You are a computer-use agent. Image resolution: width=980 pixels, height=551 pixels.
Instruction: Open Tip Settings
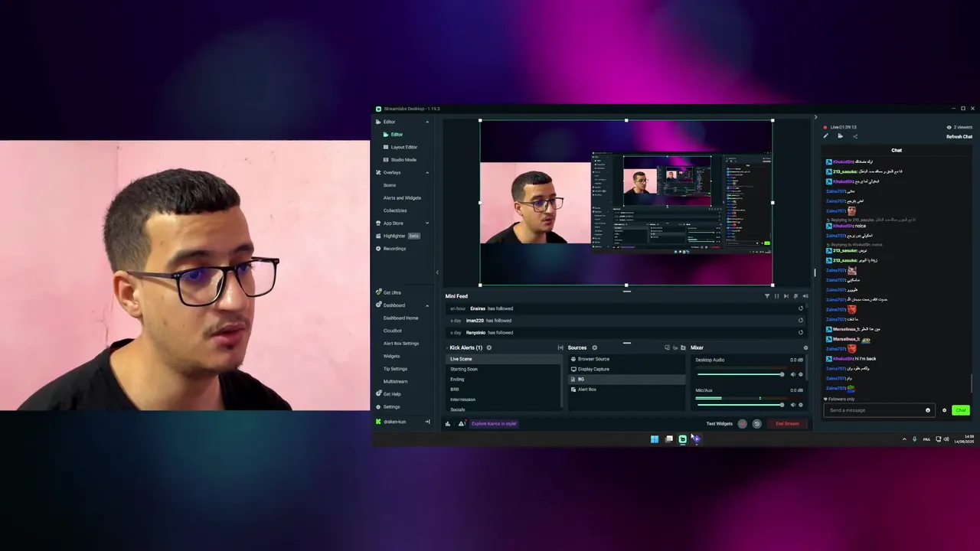pyautogui.click(x=395, y=369)
